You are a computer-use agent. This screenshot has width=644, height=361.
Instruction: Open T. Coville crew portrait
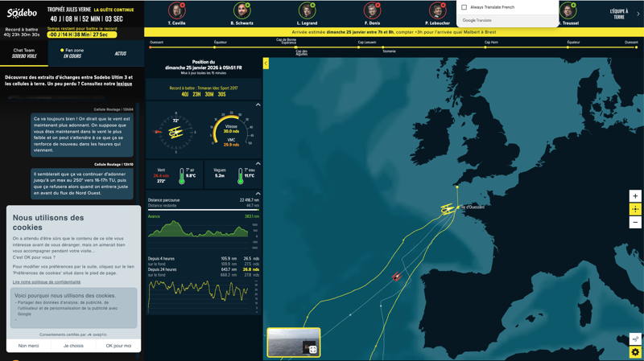176,11
